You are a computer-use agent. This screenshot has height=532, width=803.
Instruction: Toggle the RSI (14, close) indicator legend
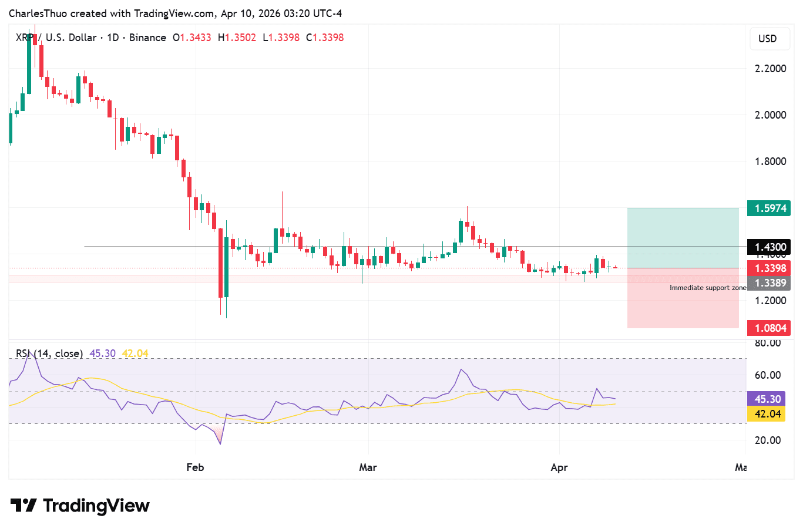pos(49,353)
